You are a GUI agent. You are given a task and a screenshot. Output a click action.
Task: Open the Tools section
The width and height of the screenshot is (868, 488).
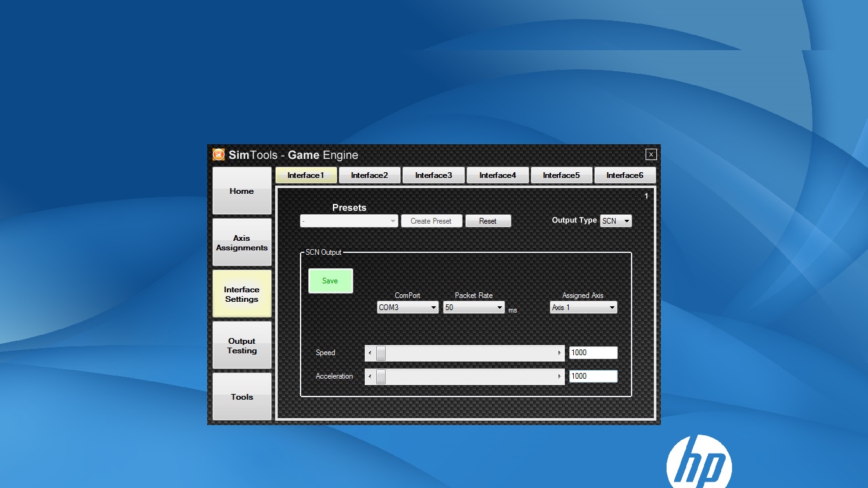pyautogui.click(x=241, y=396)
